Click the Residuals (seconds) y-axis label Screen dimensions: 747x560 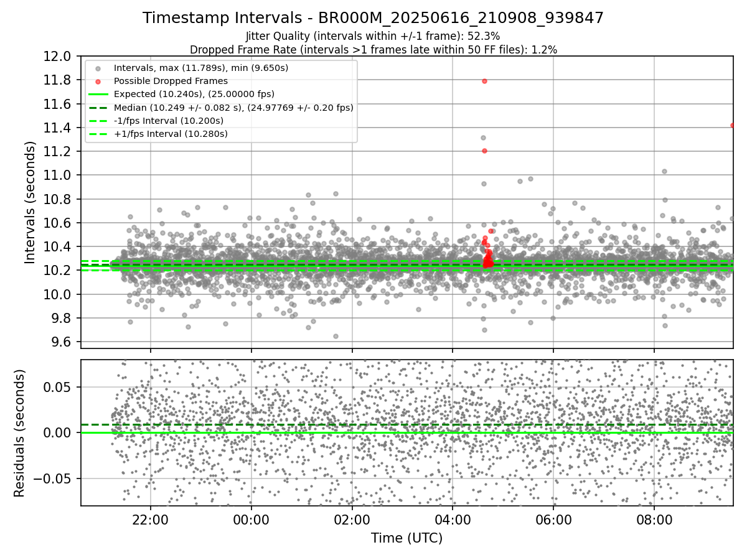click(19, 433)
